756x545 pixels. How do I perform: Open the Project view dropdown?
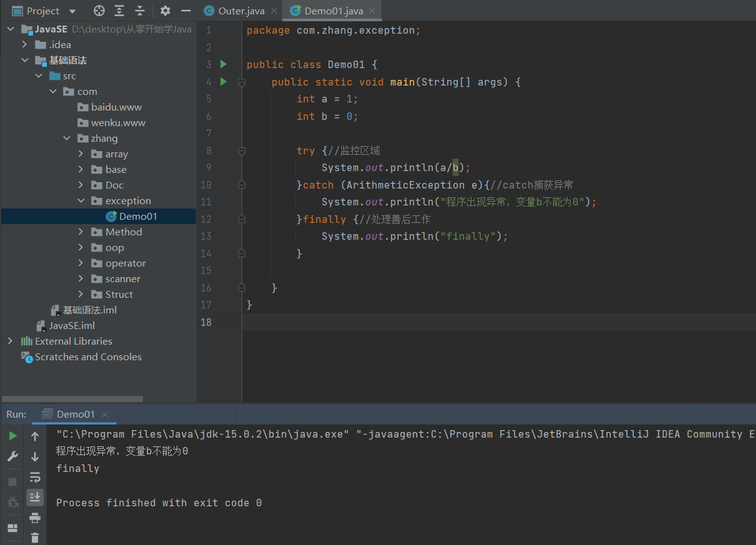coord(72,11)
